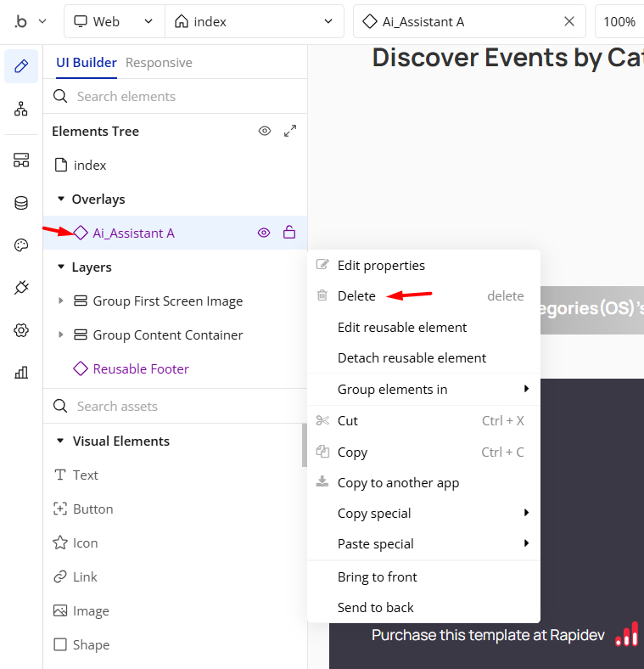Click the Search elements field
The height and width of the screenshot is (669, 644).
[x=178, y=97]
